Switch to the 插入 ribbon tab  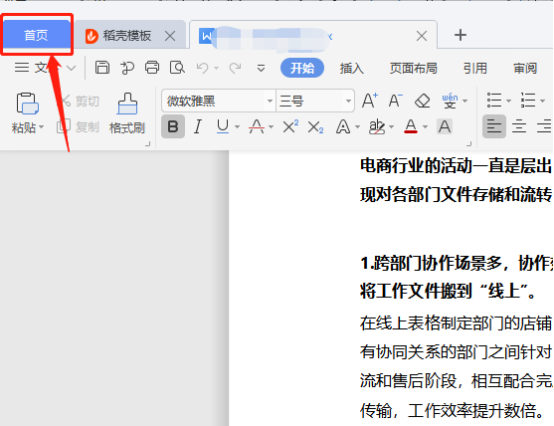click(x=352, y=68)
